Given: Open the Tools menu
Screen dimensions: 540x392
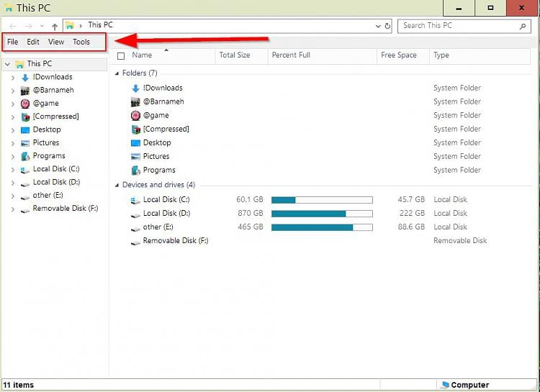Looking at the screenshot, I should [x=81, y=42].
